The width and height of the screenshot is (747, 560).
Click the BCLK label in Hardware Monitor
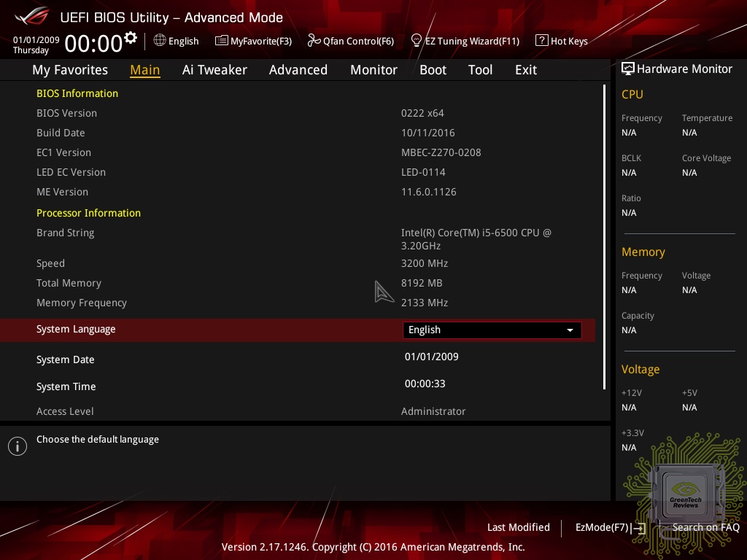click(x=631, y=158)
